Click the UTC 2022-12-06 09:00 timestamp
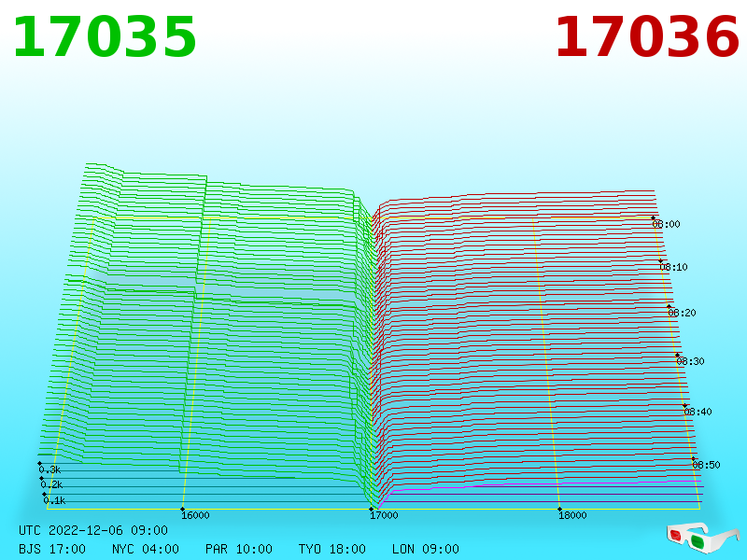 (93, 530)
